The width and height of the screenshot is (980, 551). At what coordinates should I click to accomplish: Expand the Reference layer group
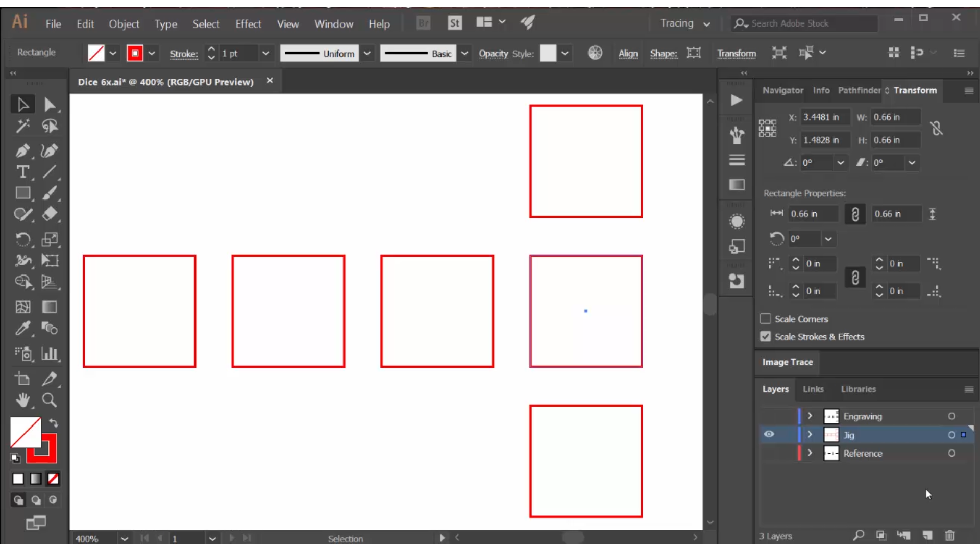click(x=810, y=453)
